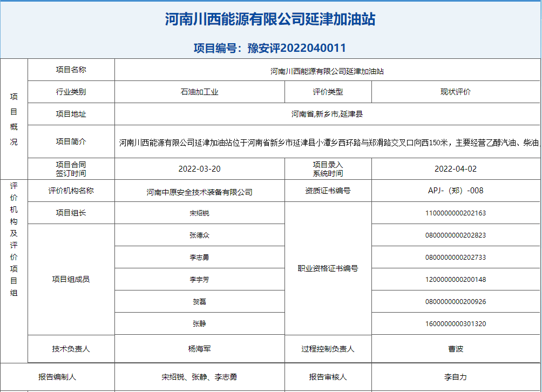Select certificate number 1600000000301320

pyautogui.click(x=455, y=324)
